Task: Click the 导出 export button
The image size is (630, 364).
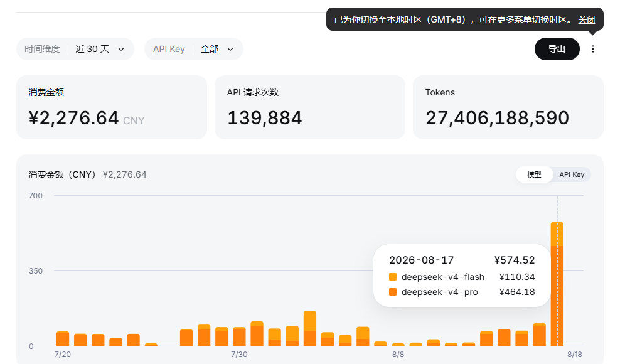Action: [557, 49]
